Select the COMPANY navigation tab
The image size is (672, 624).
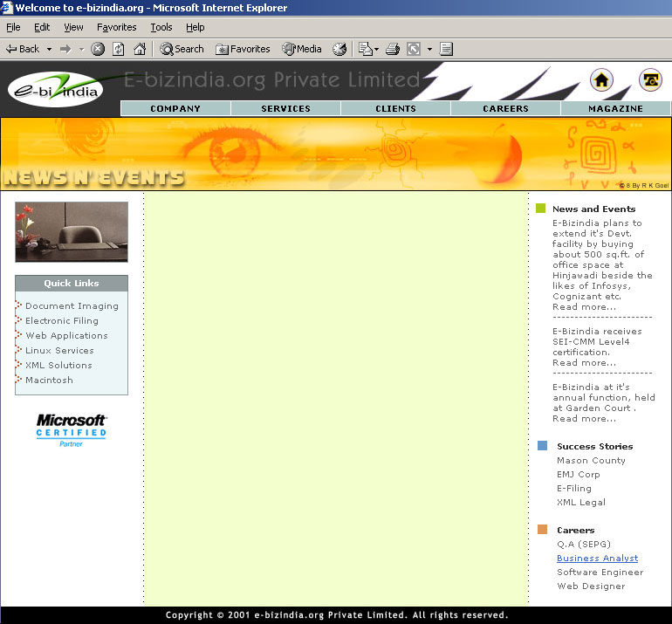(x=175, y=108)
